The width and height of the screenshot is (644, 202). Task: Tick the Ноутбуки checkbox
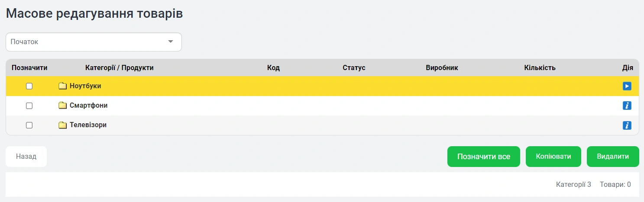(29, 86)
